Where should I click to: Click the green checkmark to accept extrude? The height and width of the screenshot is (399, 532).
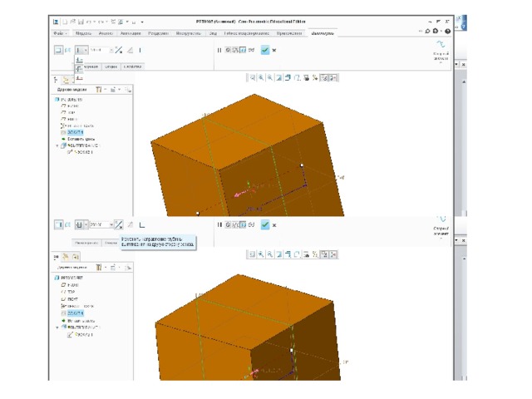pos(264,50)
